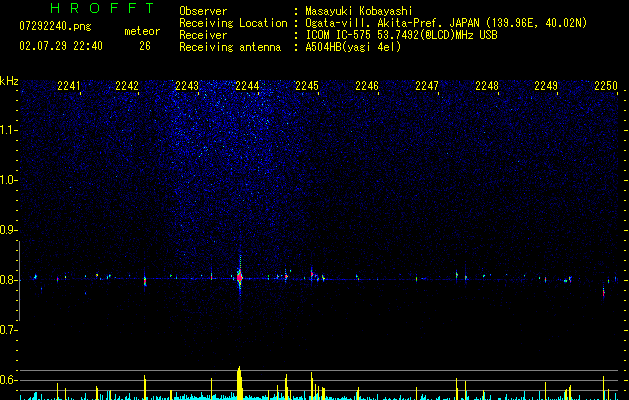Click the Observer label
629x400 pixels.
[203, 11]
